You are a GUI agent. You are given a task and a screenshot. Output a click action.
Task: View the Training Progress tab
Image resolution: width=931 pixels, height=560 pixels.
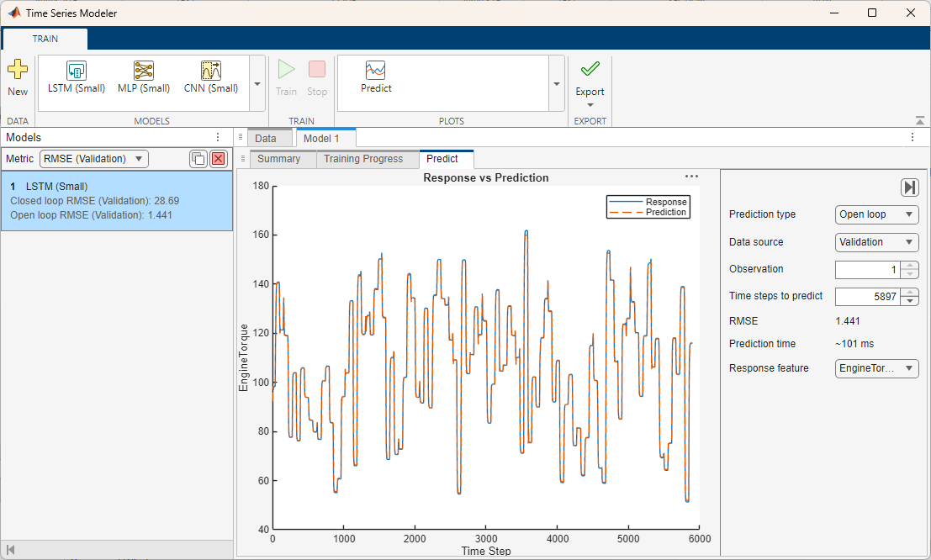(x=363, y=158)
